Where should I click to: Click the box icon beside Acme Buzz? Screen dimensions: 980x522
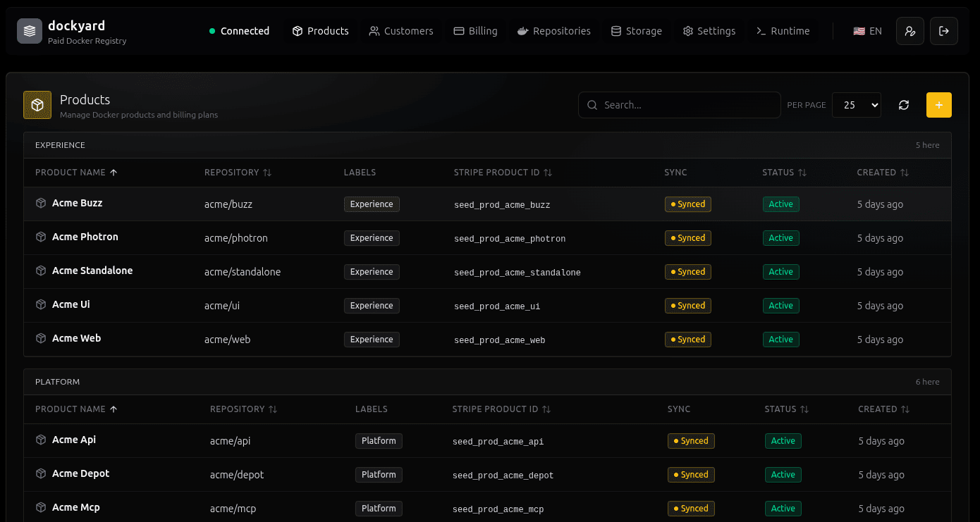pos(41,203)
